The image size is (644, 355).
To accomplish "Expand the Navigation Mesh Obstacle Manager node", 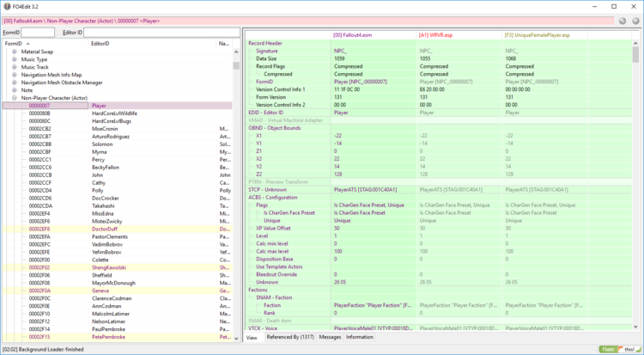I will pos(15,83).
